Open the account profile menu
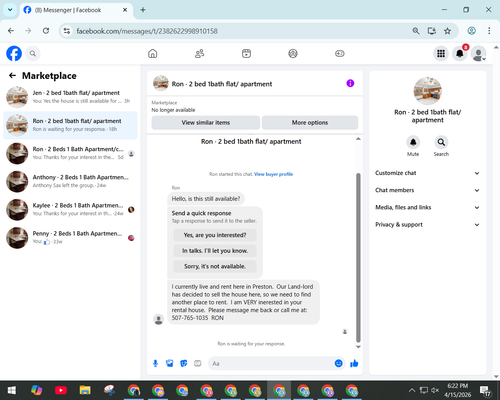Image resolution: width=500 pixels, height=400 pixels. 478,53
